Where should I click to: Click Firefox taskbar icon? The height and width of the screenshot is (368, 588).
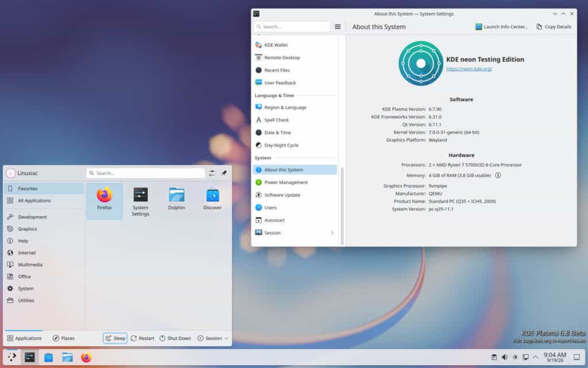(86, 357)
